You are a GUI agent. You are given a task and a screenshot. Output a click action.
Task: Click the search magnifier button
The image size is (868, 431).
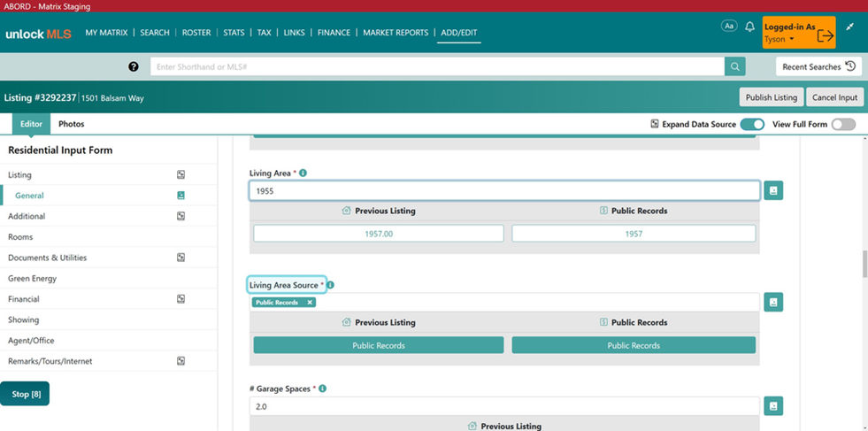(734, 66)
